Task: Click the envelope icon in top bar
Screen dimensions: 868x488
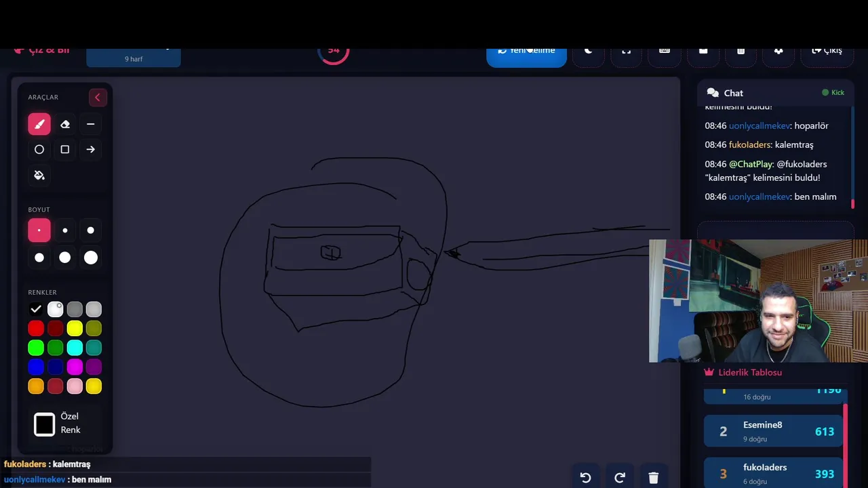Action: (x=703, y=57)
